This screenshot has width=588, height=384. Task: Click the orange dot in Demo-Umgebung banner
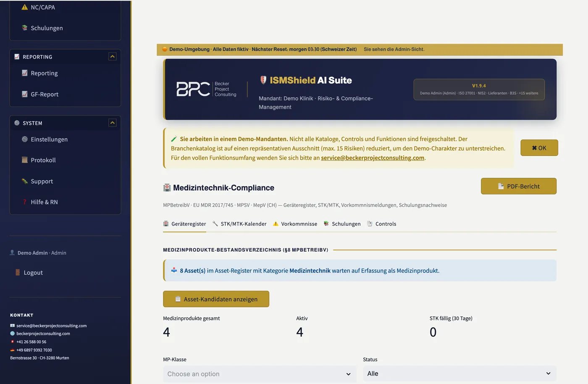coord(165,49)
